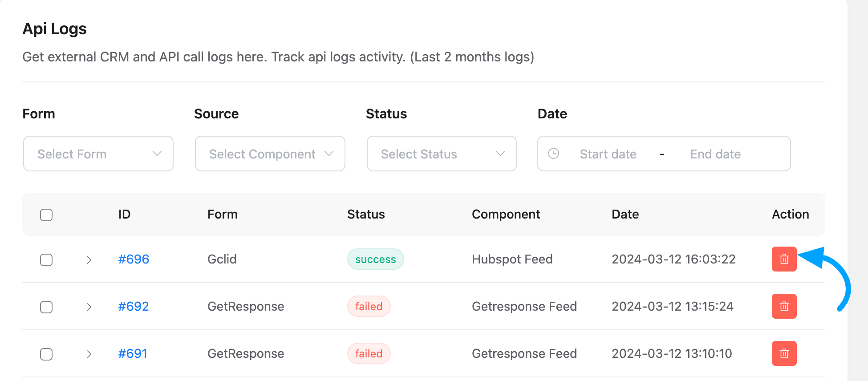Viewport: 868px width, 381px height.
Task: Delete log entry #696 with trash icon
Action: pyautogui.click(x=784, y=259)
